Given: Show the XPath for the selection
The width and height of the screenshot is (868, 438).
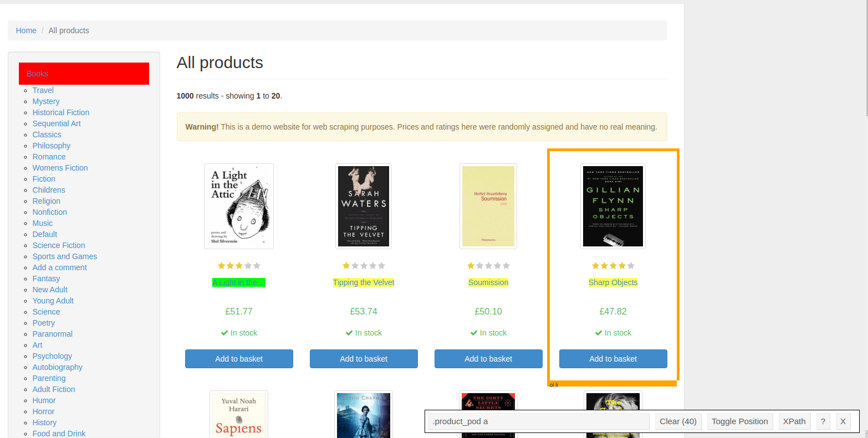Looking at the screenshot, I should pyautogui.click(x=794, y=421).
